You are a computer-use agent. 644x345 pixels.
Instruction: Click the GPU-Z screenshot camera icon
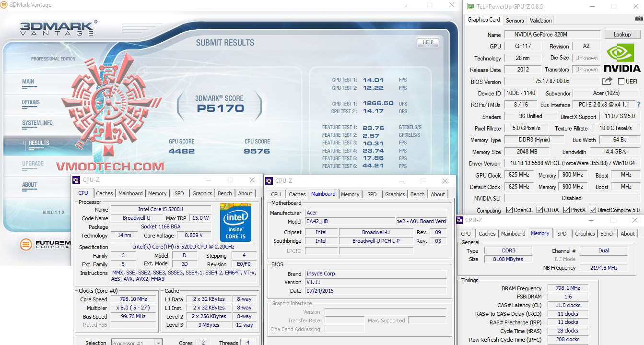tap(639, 19)
